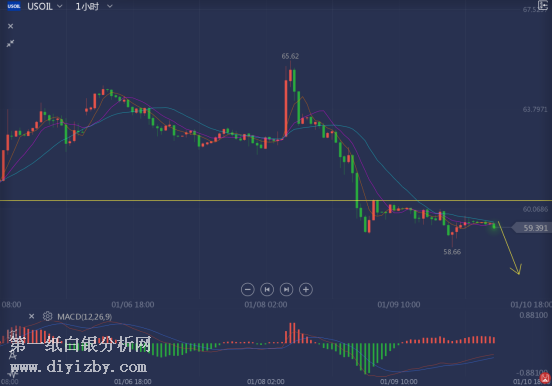Zoom in the chart with plus button

coord(306,290)
